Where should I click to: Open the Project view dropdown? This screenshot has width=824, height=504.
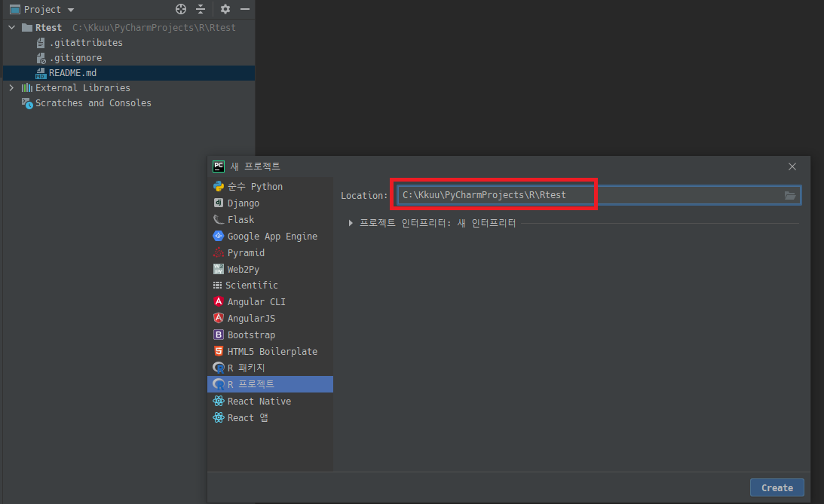click(71, 10)
